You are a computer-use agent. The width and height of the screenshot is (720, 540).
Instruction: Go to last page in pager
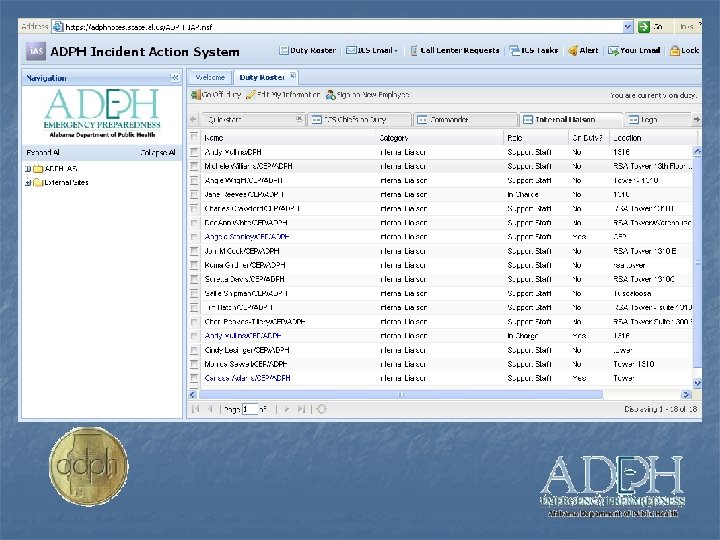coord(301,409)
